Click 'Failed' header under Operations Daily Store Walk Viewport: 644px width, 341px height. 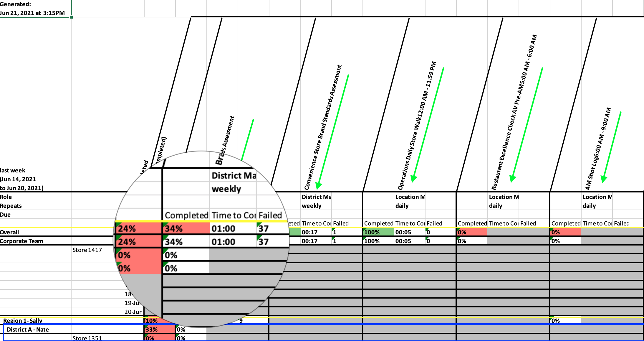pos(441,223)
